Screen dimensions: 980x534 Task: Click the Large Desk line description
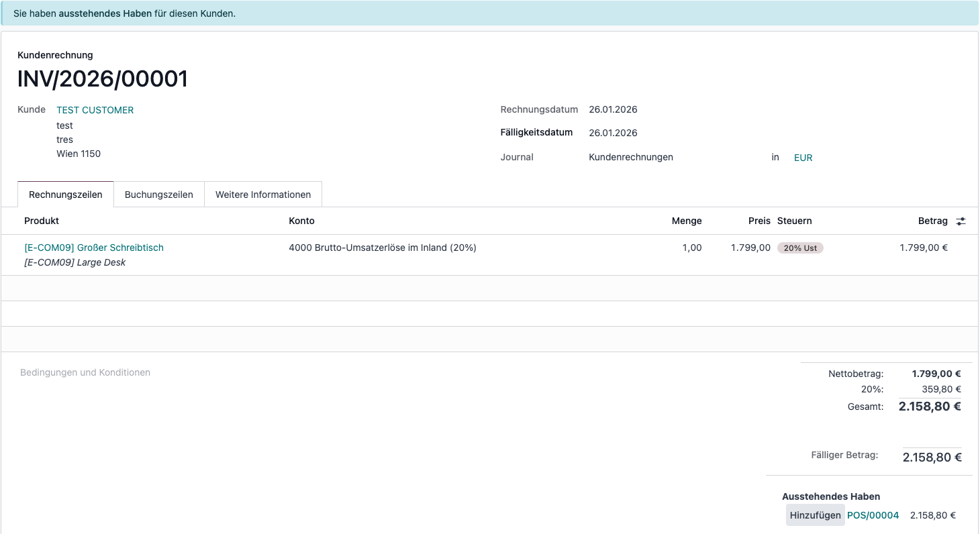coord(75,262)
